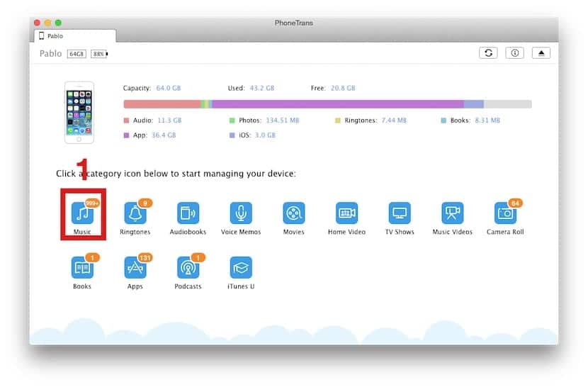Click the 88% battery indicator

pos(99,54)
